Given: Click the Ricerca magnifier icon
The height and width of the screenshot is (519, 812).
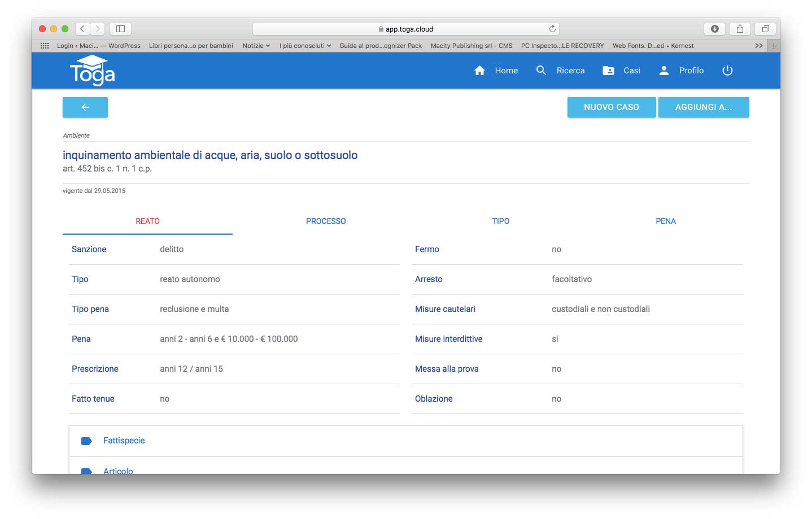Looking at the screenshot, I should click(x=541, y=71).
